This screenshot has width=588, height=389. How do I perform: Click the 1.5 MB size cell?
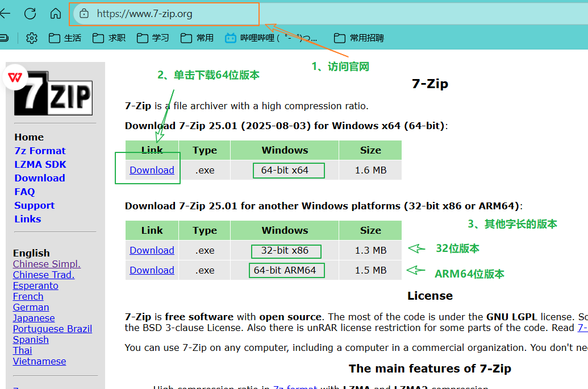370,270
